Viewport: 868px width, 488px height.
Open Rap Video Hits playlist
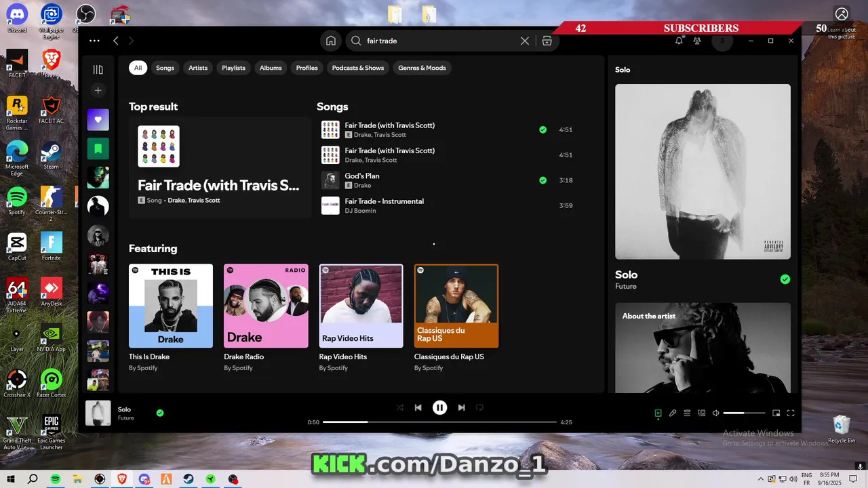(x=361, y=319)
